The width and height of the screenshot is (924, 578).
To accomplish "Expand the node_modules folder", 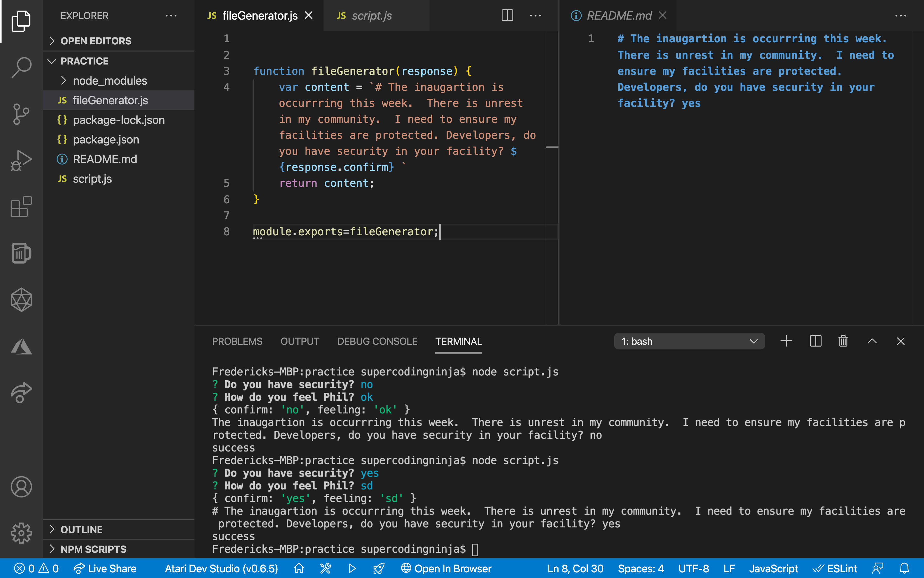I will (118, 81).
